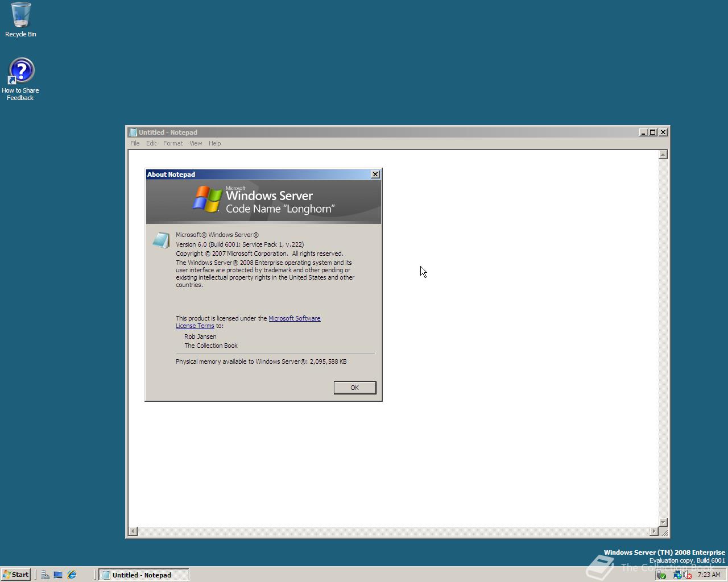
Task: Click the Windows Server Longhorn banner logo
Action: pyautogui.click(x=263, y=201)
